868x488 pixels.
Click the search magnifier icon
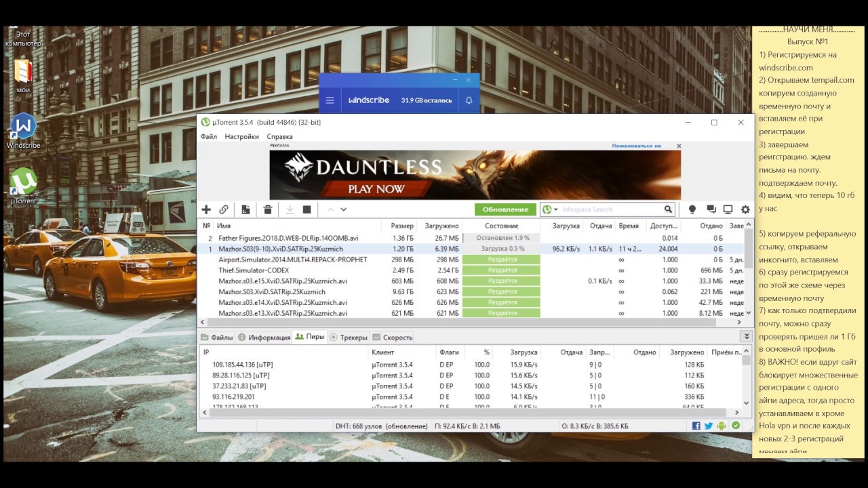(668, 209)
